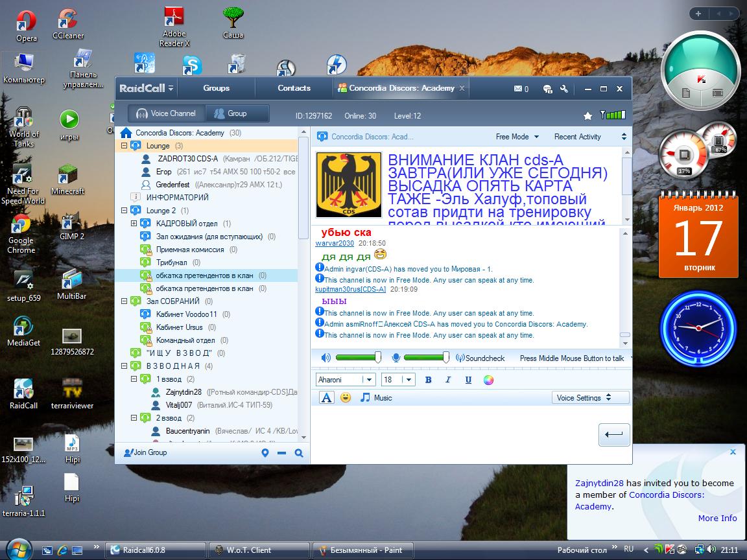Switch to Voice Channel view

[166, 113]
